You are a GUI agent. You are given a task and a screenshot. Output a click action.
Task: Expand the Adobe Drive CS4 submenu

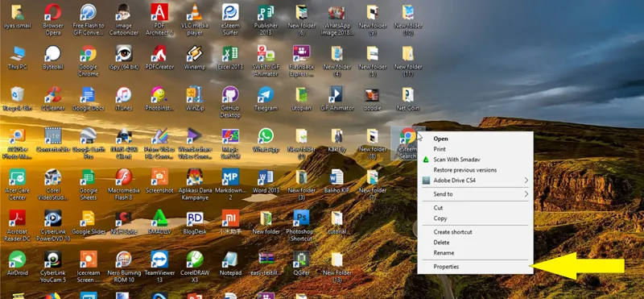[475, 181]
